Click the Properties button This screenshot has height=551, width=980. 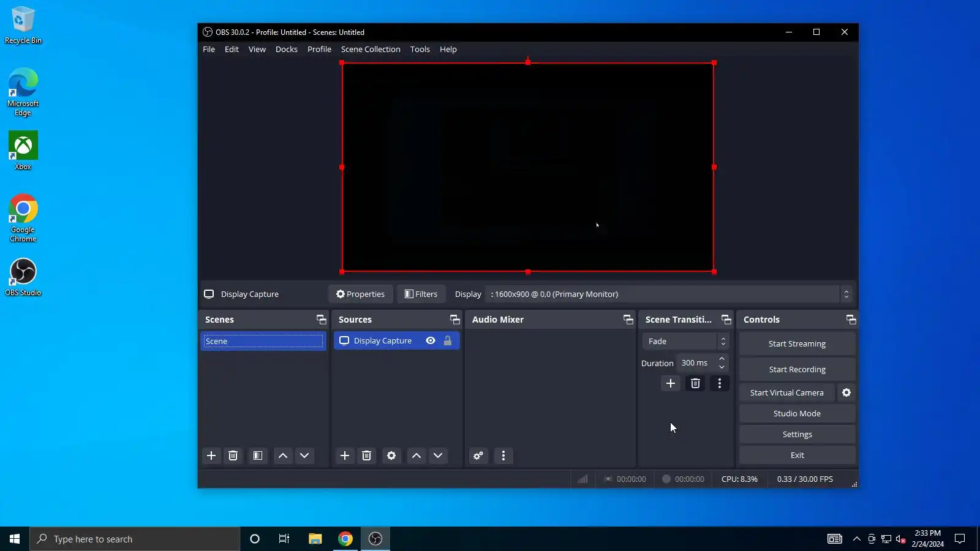coord(360,294)
